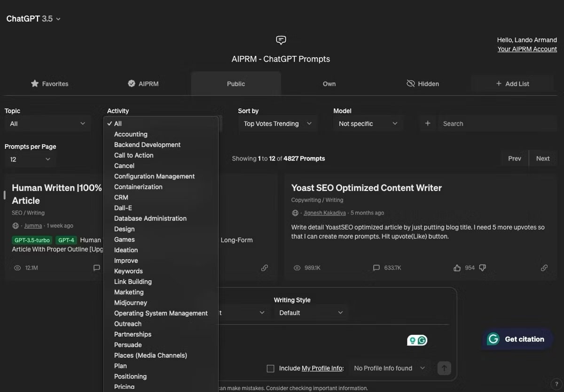Click the Next page button
564x392 pixels.
542,158
